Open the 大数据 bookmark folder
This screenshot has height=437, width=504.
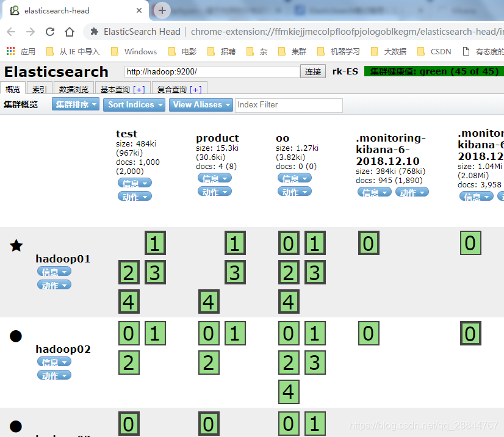[x=389, y=51]
